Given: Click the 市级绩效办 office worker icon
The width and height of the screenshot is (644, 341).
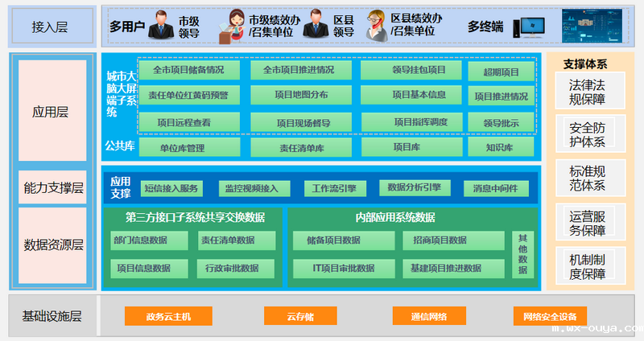Looking at the screenshot, I should (x=235, y=27).
